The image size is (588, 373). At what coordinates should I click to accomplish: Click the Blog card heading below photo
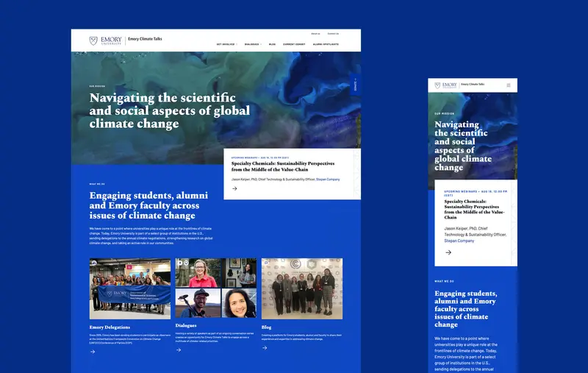[266, 327]
